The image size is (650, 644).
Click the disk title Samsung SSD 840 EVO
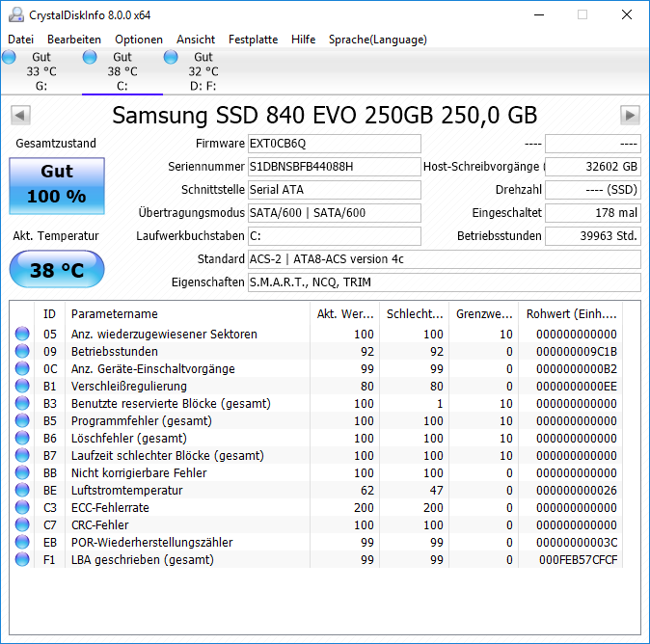click(x=325, y=116)
